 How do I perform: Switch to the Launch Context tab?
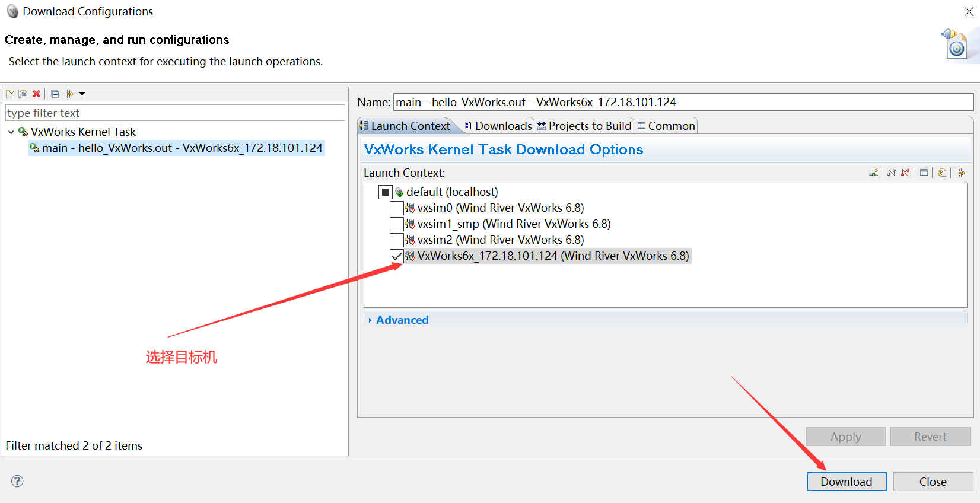pos(405,126)
